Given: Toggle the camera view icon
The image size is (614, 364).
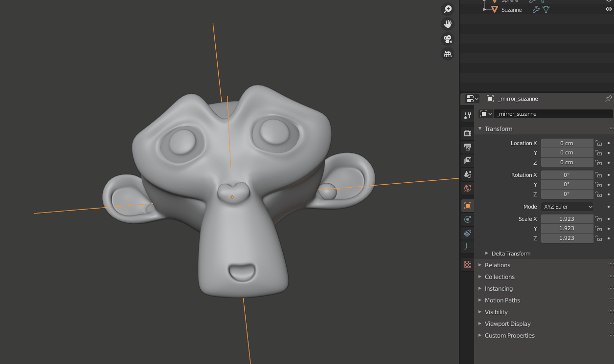Looking at the screenshot, I should [x=447, y=39].
